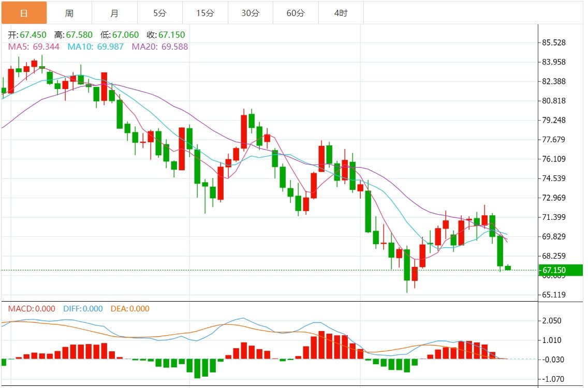Viewport: 588px width, 388px height.
Task: Click the 85.528 price axis label
Action: pos(554,43)
